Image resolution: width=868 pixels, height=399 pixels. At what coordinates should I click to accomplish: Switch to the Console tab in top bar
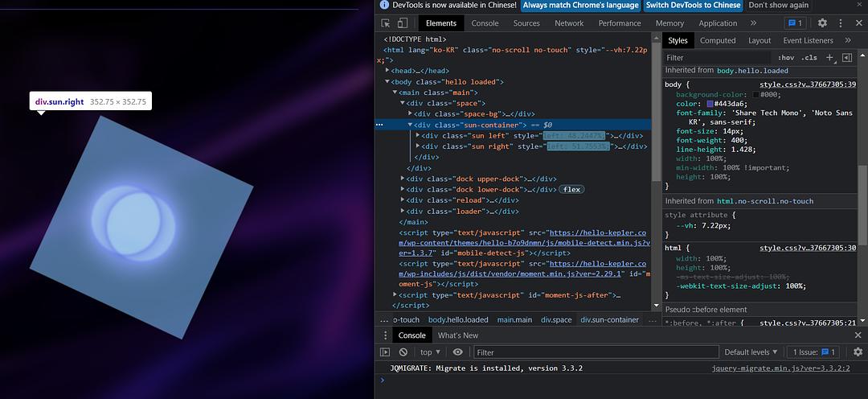[485, 23]
